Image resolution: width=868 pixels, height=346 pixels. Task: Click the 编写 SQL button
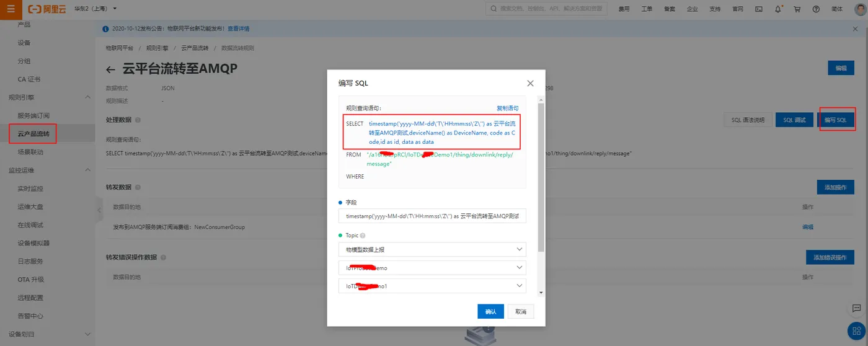click(x=835, y=120)
